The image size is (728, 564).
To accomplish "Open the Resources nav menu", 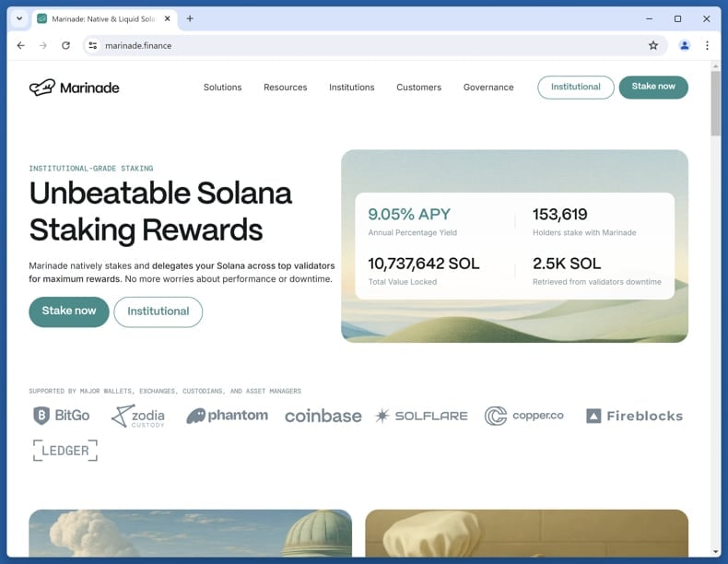I will point(286,88).
